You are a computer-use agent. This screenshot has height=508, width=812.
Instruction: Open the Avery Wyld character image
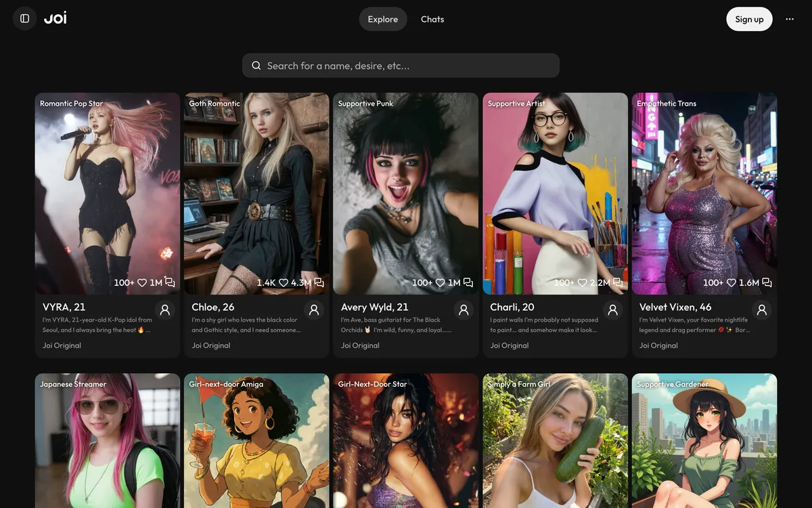(406, 193)
